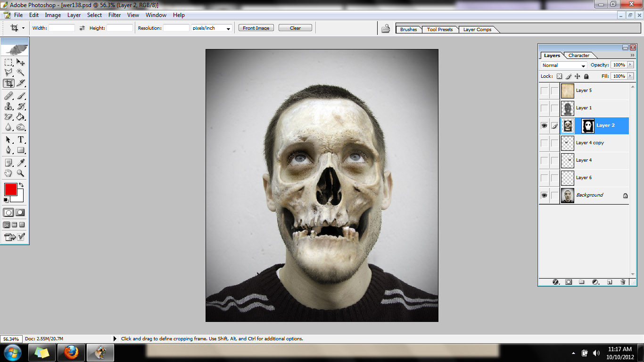
Task: Swap foreground and background colors
Action: [21, 185]
